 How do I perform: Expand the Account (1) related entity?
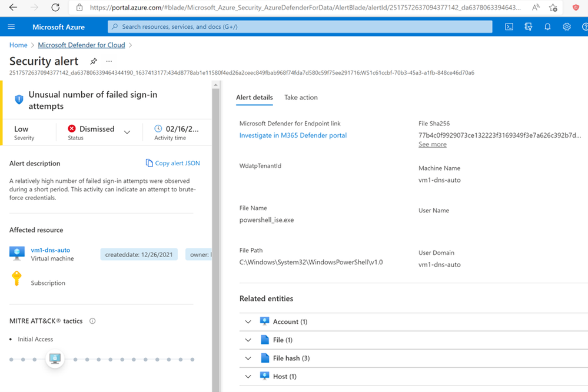pyautogui.click(x=248, y=322)
